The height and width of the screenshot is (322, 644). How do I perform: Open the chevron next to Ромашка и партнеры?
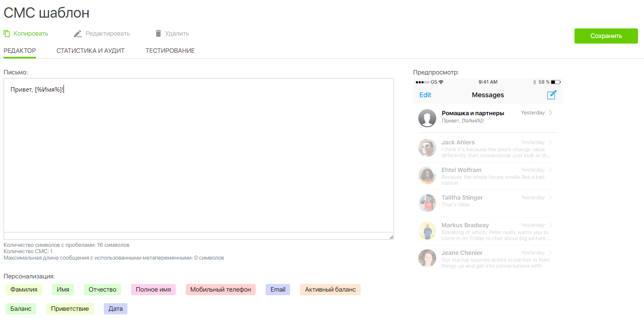551,113
